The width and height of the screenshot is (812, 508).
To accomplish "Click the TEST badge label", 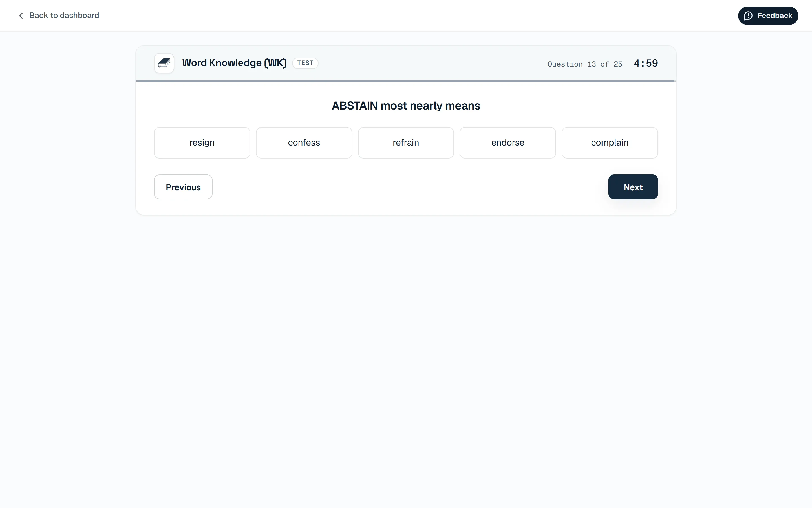I will tap(305, 63).
